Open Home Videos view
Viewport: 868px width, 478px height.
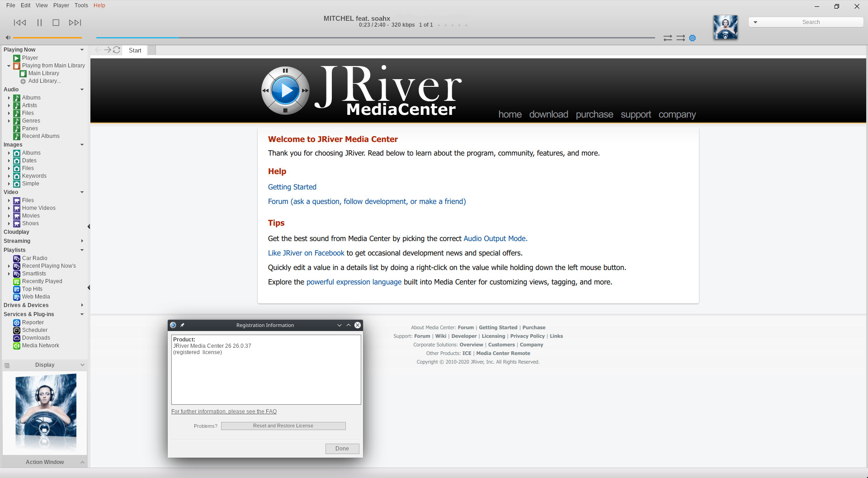(x=39, y=208)
